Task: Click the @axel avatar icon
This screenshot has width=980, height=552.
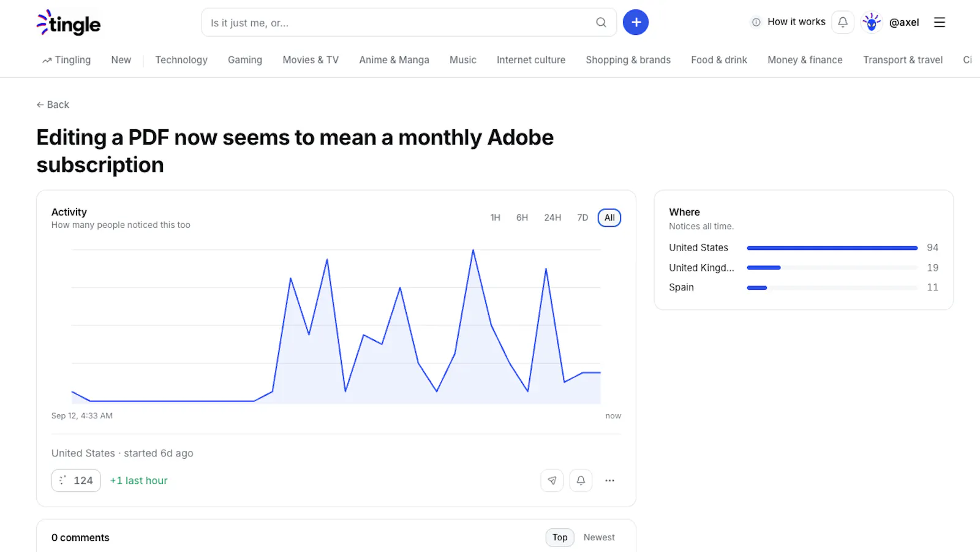Action: point(872,22)
